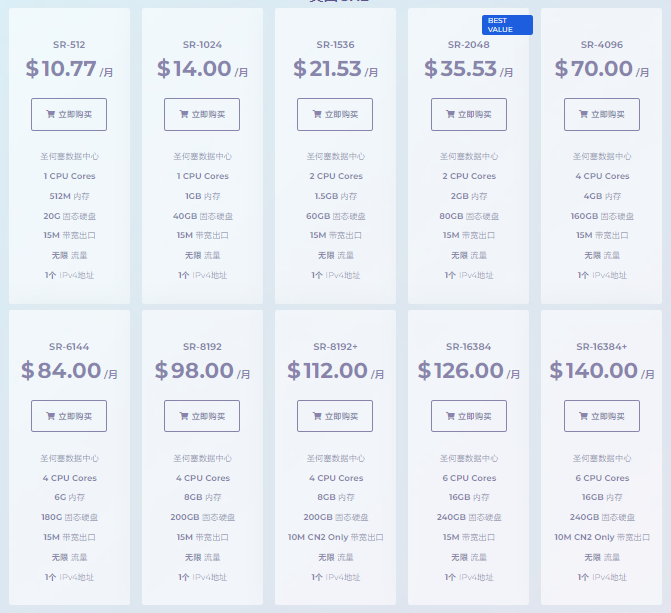Click 10M CN2 Only bandwidth on SR-8192+
The width and height of the screenshot is (671, 613).
tap(336, 537)
